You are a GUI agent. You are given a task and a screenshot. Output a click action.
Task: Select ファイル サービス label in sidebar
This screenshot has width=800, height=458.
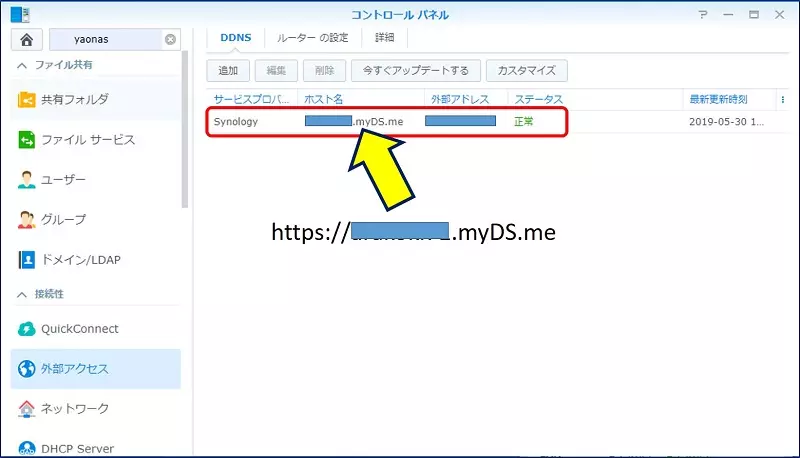[x=88, y=140]
